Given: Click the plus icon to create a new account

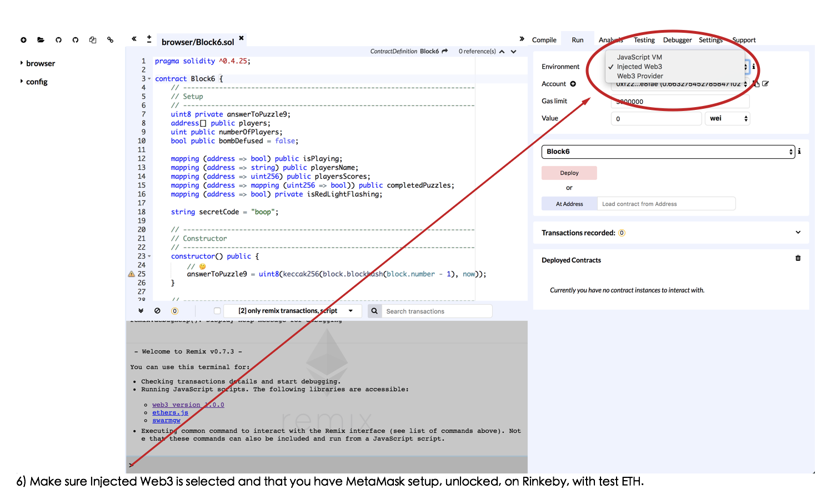Looking at the screenshot, I should click(x=573, y=84).
